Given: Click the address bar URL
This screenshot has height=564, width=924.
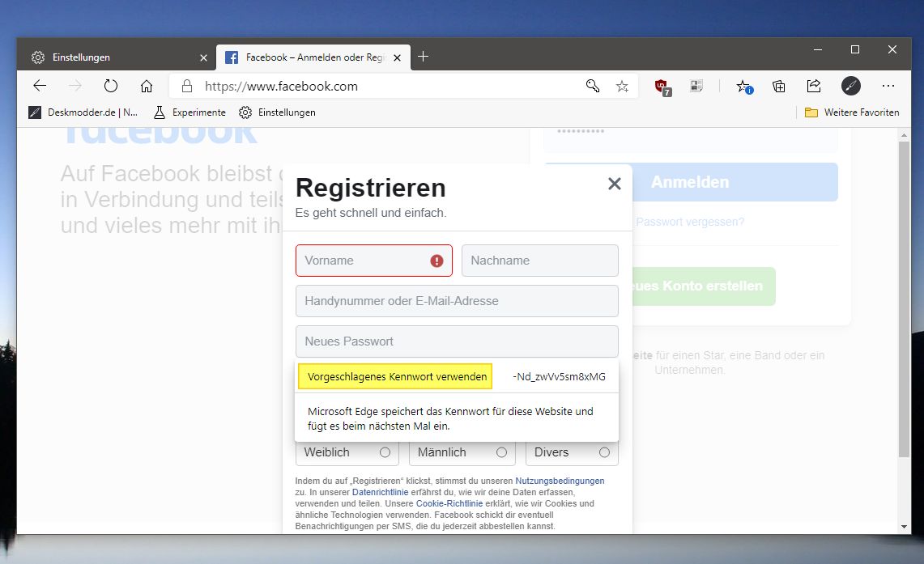Looking at the screenshot, I should [281, 87].
